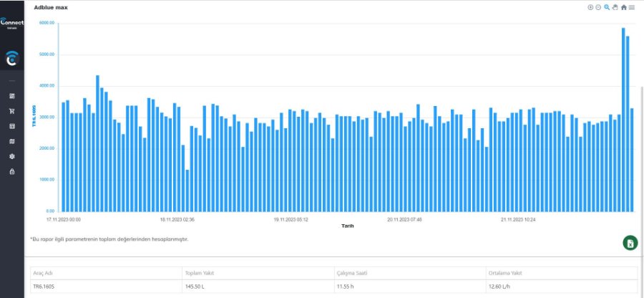Open the shopping cart sidebar icon

click(x=11, y=111)
